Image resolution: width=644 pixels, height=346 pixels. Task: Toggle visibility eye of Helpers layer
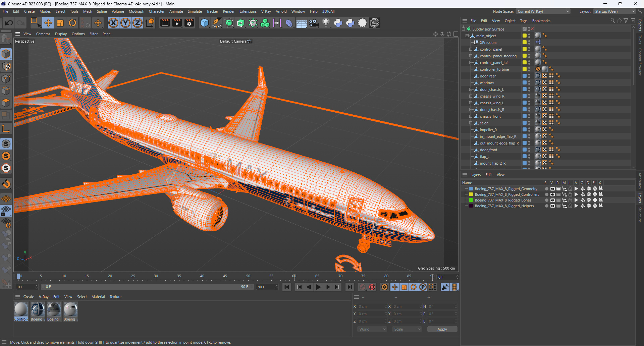tap(552, 206)
